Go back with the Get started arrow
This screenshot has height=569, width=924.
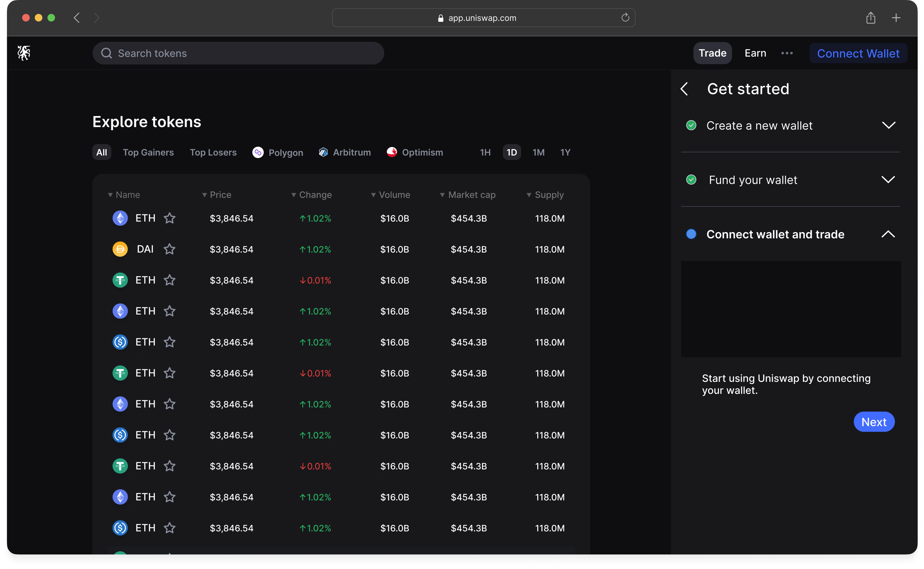(684, 89)
